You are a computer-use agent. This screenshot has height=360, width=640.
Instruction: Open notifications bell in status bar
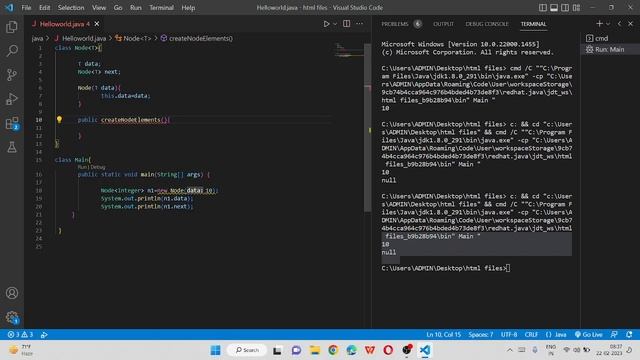click(629, 334)
